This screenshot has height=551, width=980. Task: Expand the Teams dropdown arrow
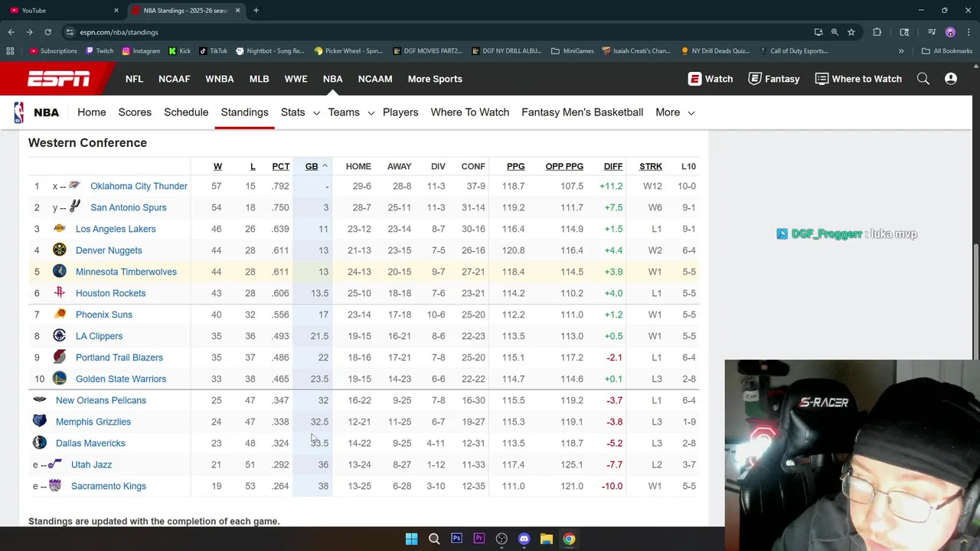pyautogui.click(x=371, y=113)
